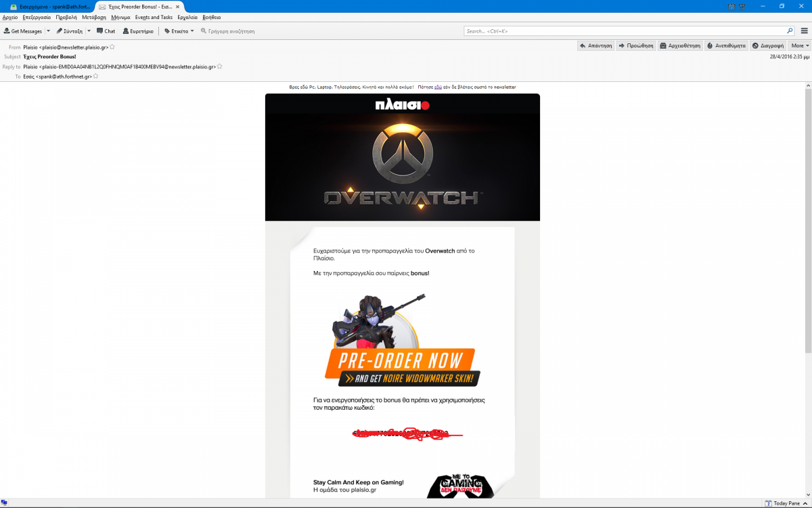Click the Πλαίσιο logo in the email
This screenshot has height=508, width=812.
403,105
